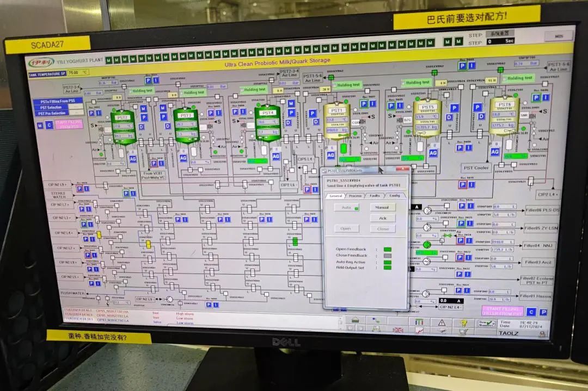Open the Config tab in valve popup

[395, 195]
